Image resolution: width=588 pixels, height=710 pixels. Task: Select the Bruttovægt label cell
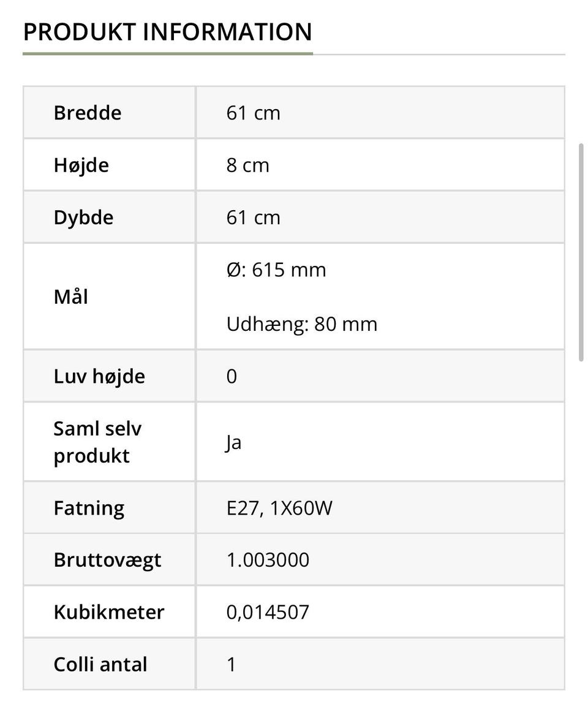107,560
